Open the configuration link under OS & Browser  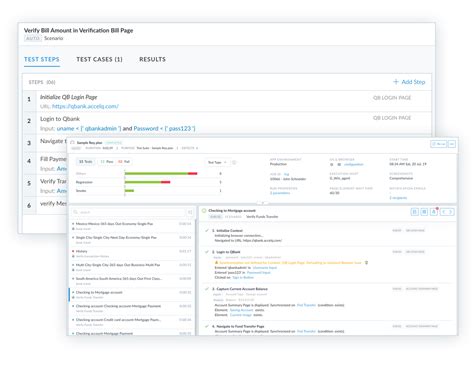354,164
